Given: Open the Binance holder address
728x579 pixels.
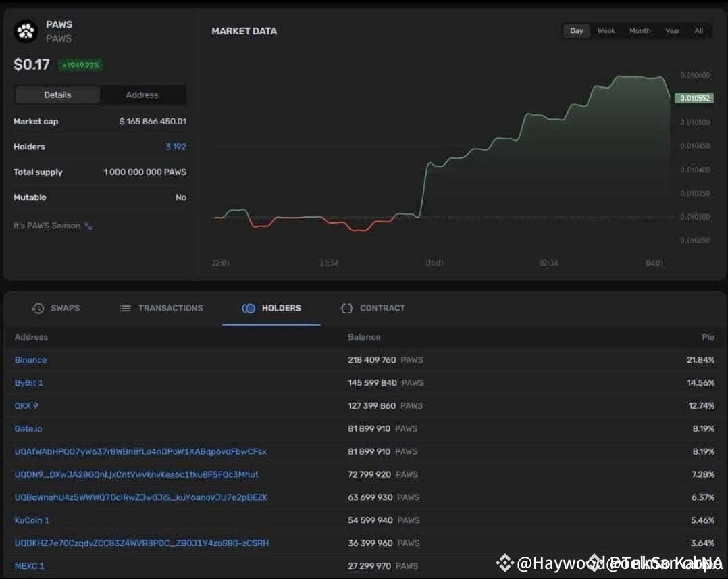Looking at the screenshot, I should pyautogui.click(x=30, y=360).
